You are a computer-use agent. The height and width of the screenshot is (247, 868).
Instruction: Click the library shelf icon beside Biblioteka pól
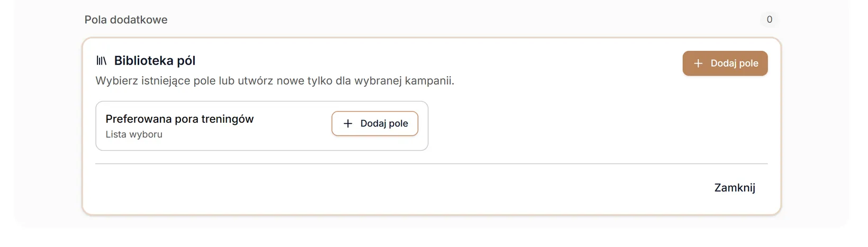[101, 61]
